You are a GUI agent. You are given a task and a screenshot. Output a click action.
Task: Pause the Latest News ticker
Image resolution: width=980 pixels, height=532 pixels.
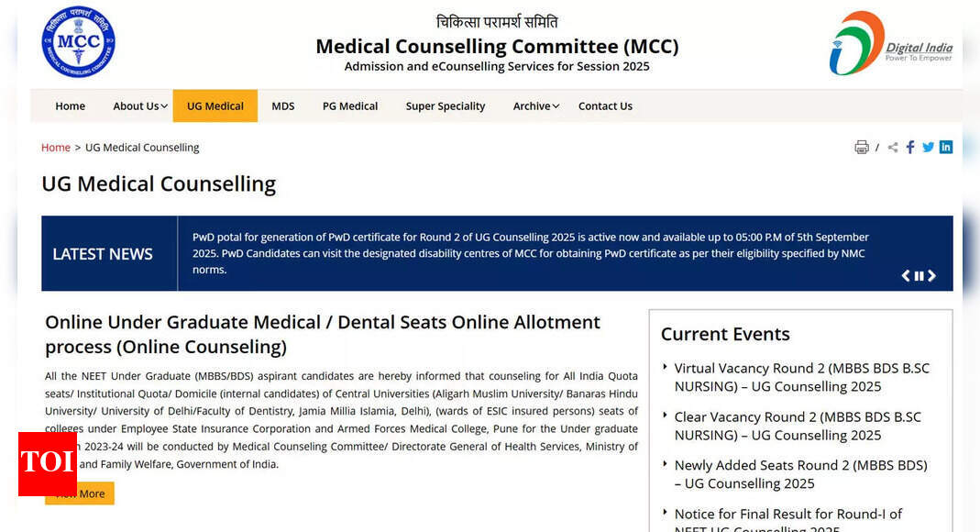coord(919,275)
